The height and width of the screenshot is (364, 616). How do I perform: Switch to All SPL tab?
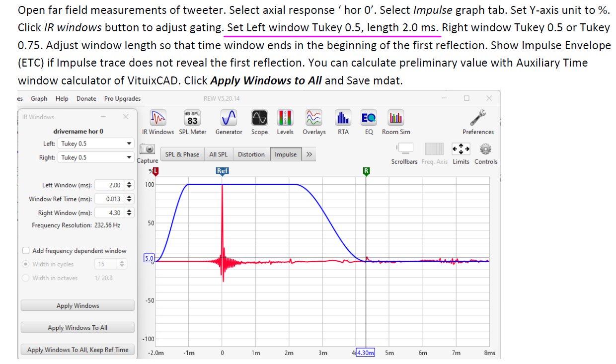[219, 154]
